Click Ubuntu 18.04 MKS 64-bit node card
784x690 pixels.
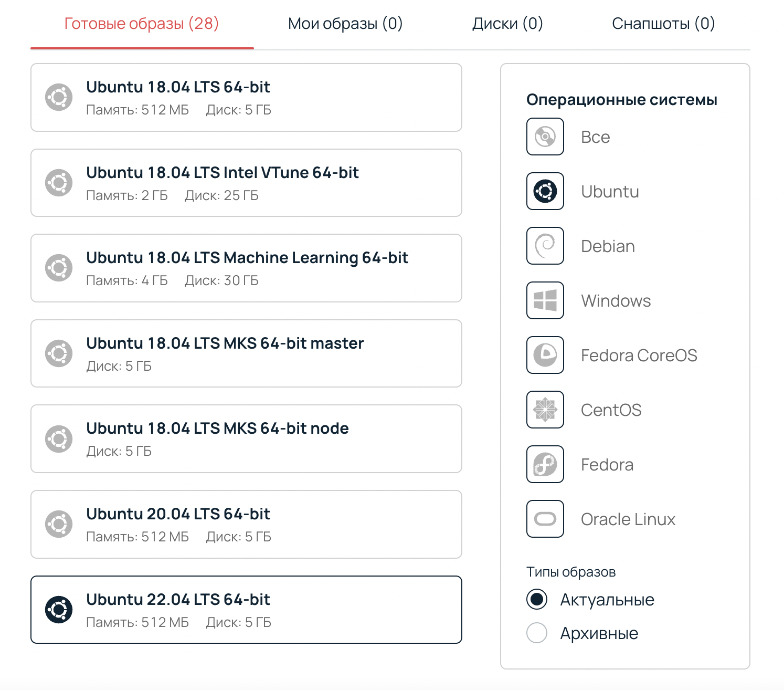(x=246, y=438)
